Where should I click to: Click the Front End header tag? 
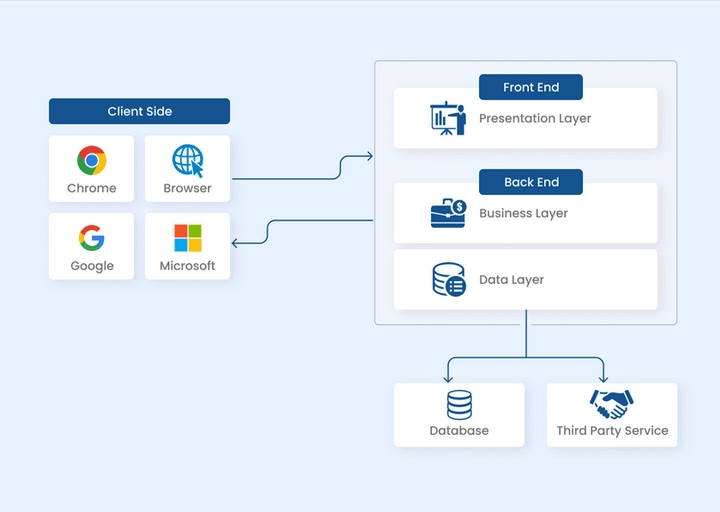[x=530, y=87]
